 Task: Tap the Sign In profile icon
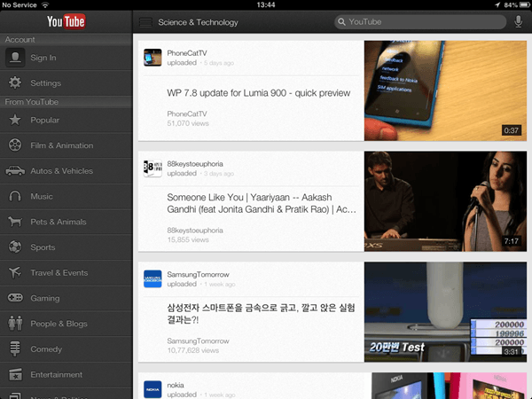[x=15, y=58]
